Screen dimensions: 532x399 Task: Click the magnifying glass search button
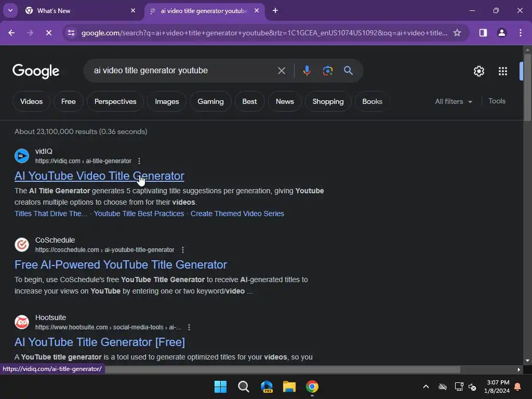click(348, 71)
